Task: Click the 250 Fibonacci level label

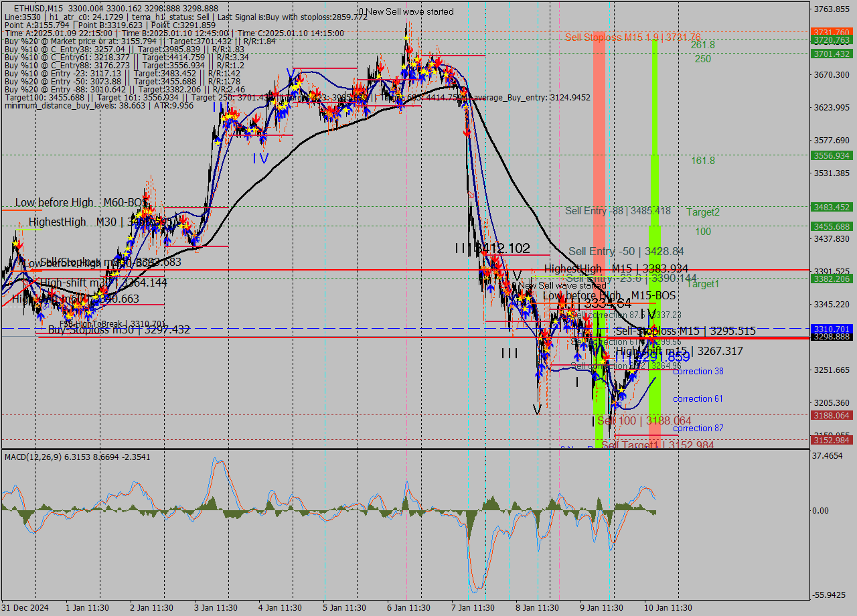Action: click(703, 59)
